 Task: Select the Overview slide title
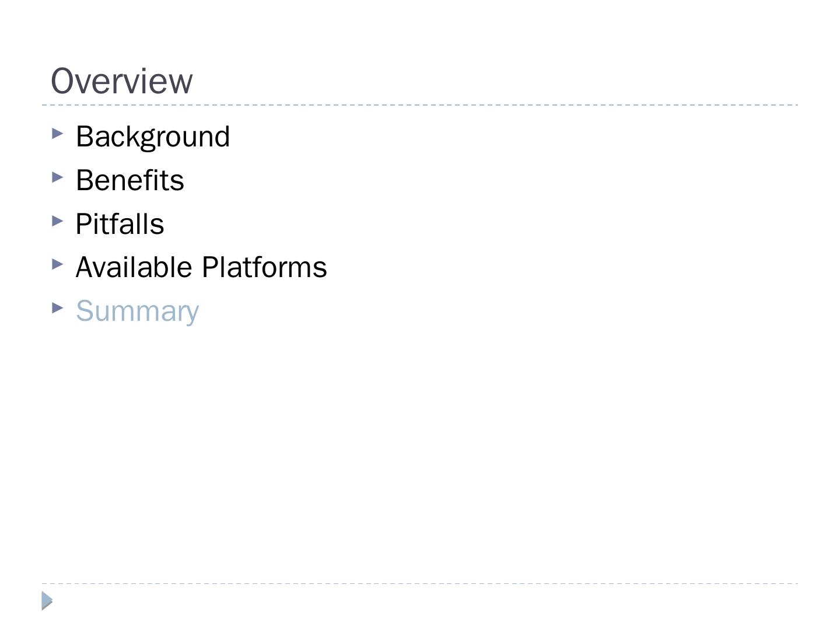121,81
